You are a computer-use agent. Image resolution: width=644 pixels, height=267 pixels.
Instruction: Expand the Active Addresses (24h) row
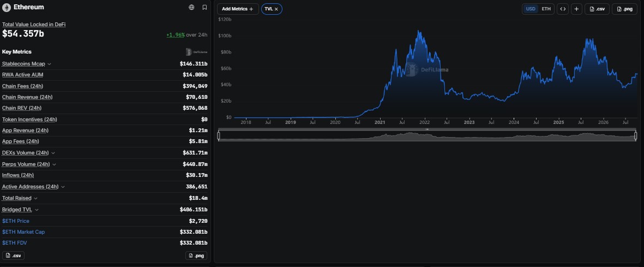[x=63, y=187]
